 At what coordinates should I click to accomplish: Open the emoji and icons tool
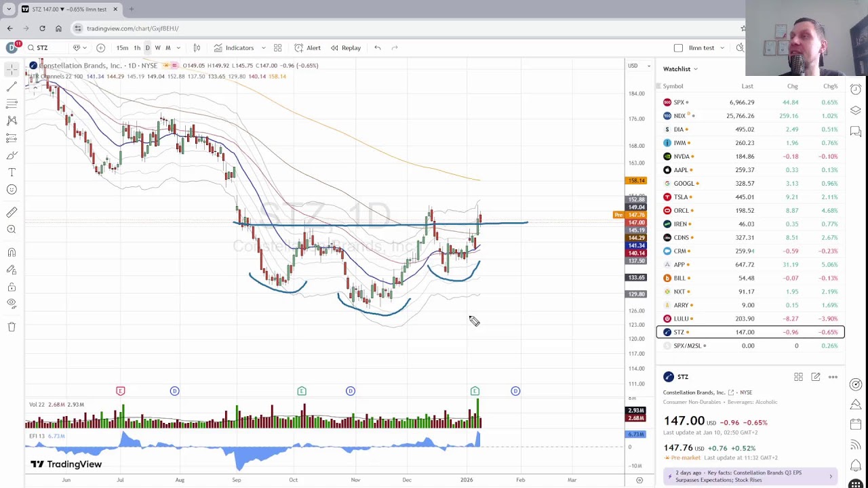coord(12,190)
